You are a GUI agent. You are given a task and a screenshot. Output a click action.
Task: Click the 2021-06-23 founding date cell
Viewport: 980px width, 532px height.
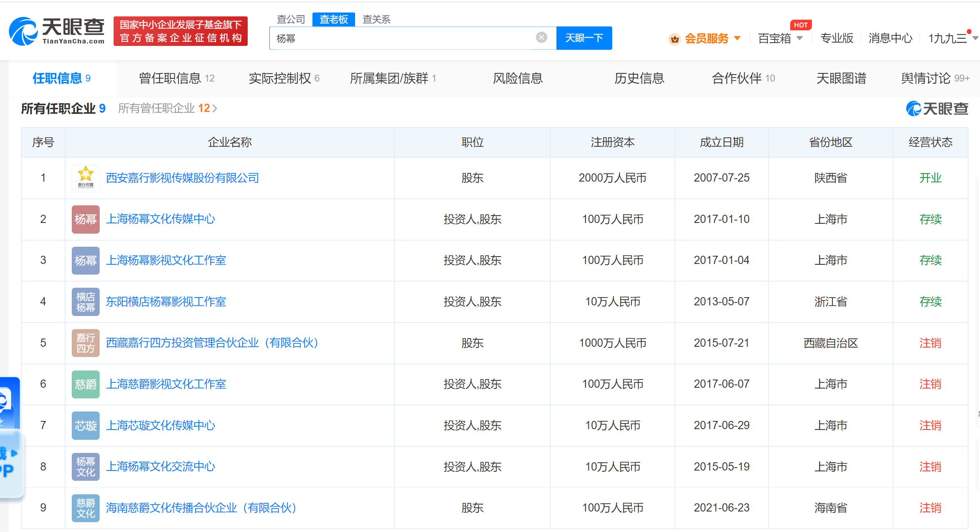(x=722, y=508)
